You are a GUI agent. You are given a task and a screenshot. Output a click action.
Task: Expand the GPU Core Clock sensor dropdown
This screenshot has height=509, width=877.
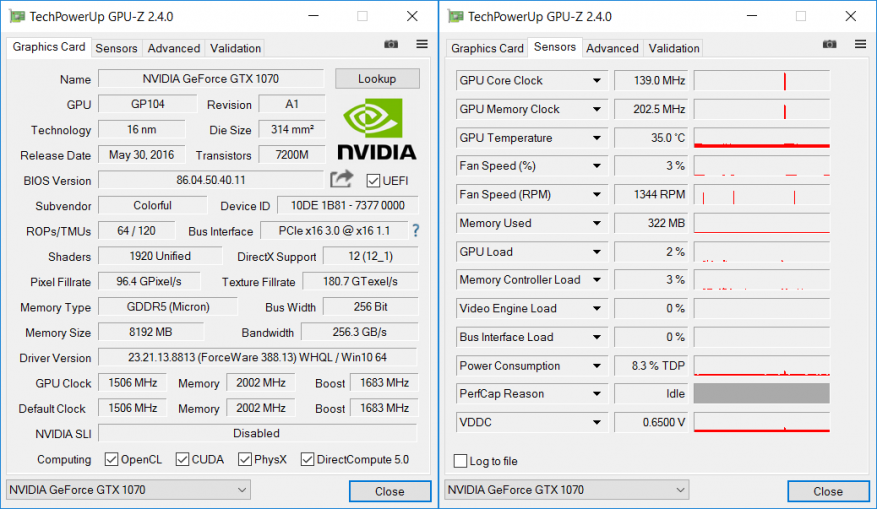tap(597, 81)
